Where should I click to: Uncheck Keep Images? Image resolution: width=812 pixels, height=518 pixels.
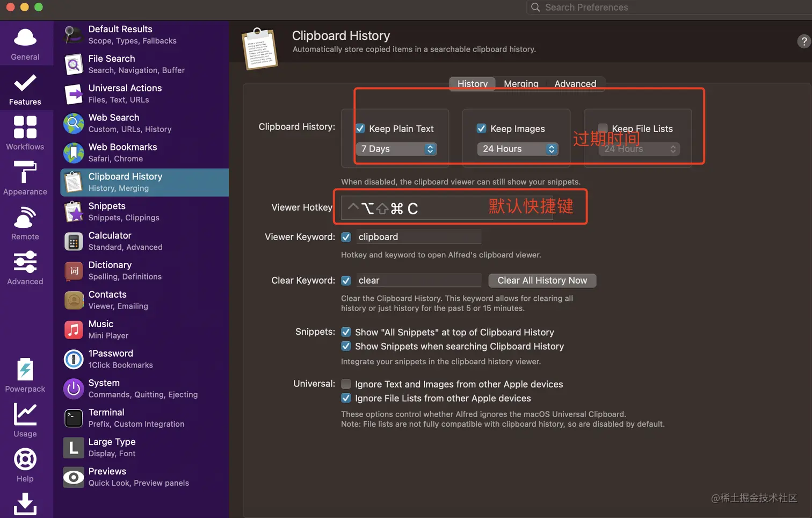point(482,128)
